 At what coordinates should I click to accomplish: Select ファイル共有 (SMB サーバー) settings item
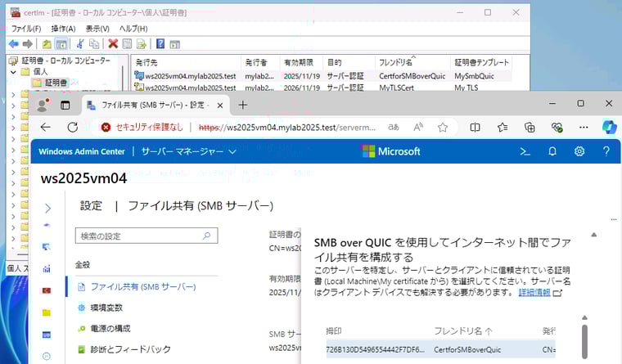click(x=142, y=286)
